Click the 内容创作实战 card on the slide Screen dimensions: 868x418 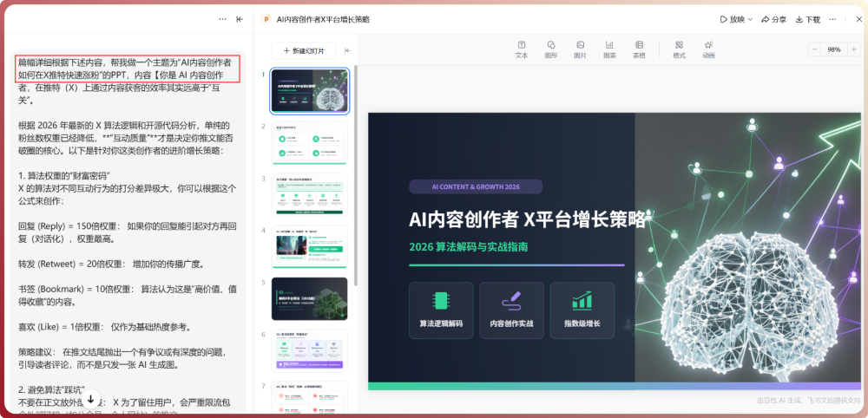point(511,310)
